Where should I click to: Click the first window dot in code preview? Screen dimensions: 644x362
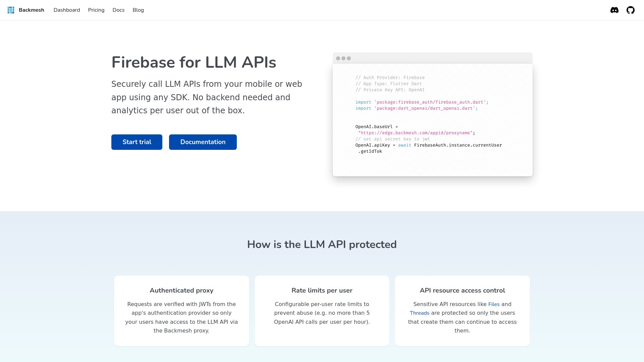(x=338, y=58)
